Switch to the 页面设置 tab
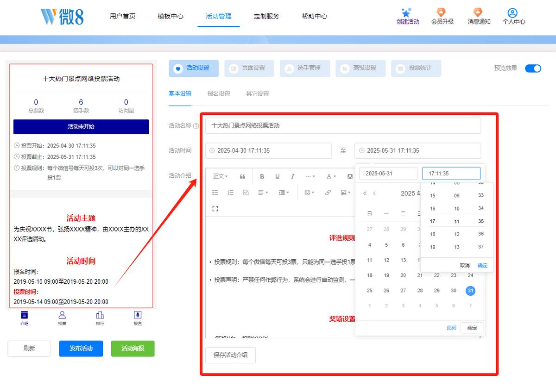Screen dimensions: 556x392 [249, 68]
